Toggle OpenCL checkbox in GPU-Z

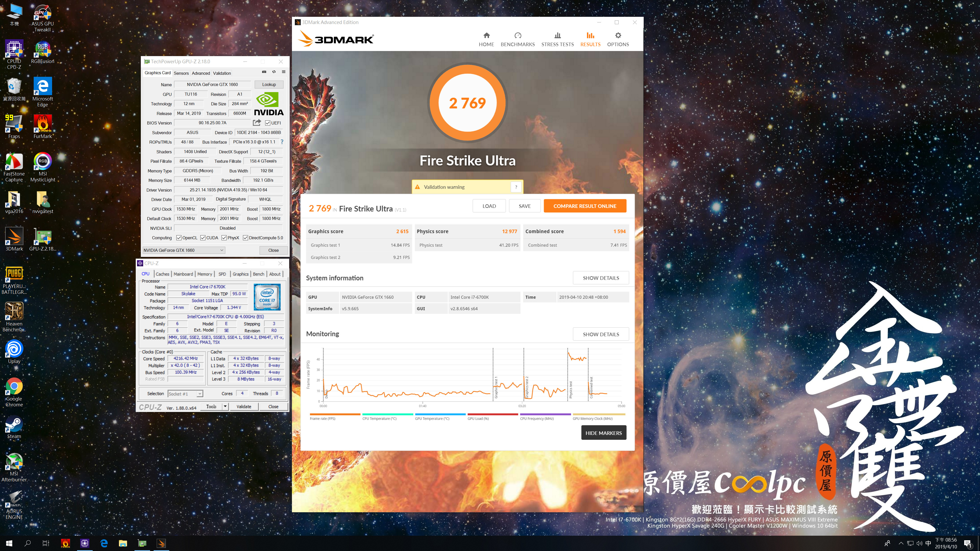click(178, 238)
